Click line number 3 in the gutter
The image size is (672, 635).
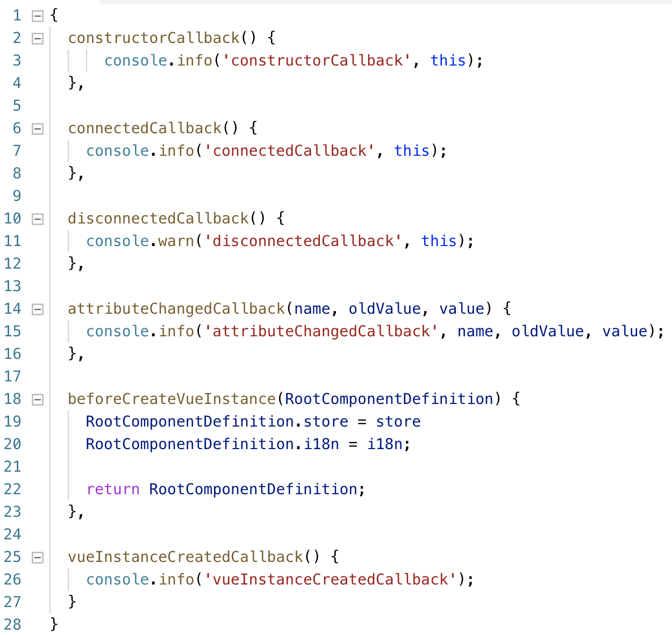(x=17, y=61)
